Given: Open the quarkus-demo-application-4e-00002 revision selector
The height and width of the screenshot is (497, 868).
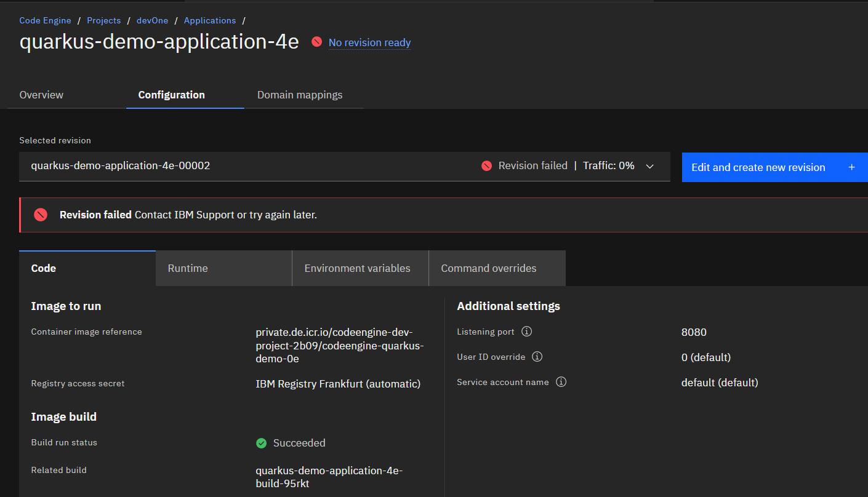Looking at the screenshot, I should coord(345,166).
